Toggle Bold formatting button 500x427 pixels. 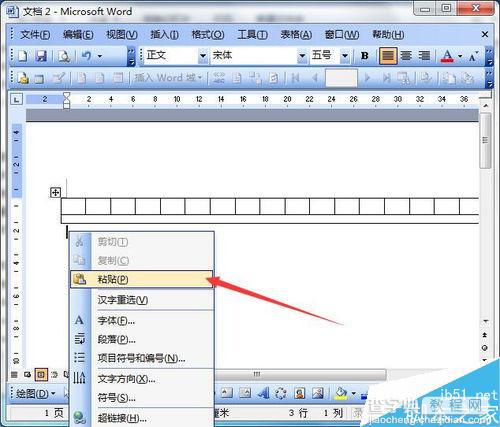tap(365, 56)
